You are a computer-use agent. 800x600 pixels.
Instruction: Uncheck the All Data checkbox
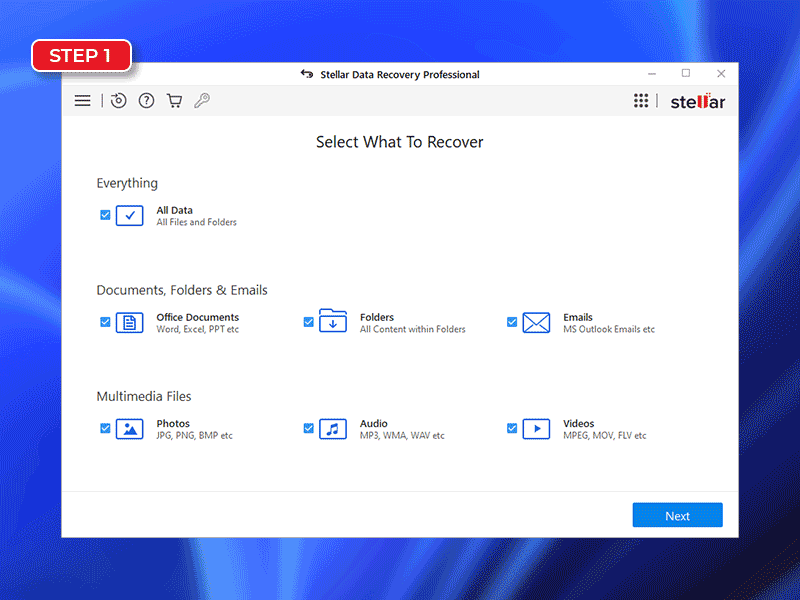(x=105, y=215)
